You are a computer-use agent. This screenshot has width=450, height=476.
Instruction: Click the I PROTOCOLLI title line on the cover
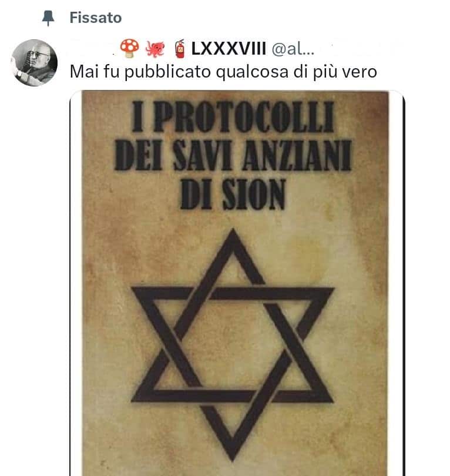click(233, 117)
